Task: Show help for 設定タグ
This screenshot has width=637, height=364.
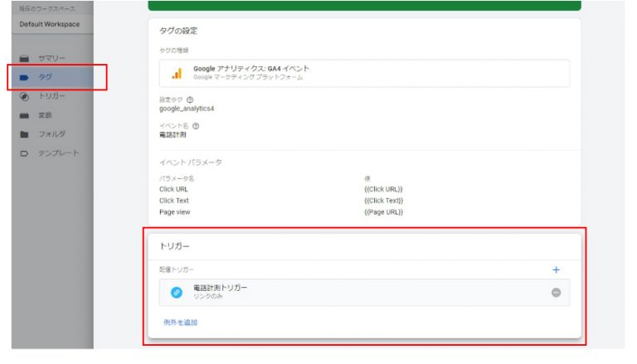Action: coord(190,99)
